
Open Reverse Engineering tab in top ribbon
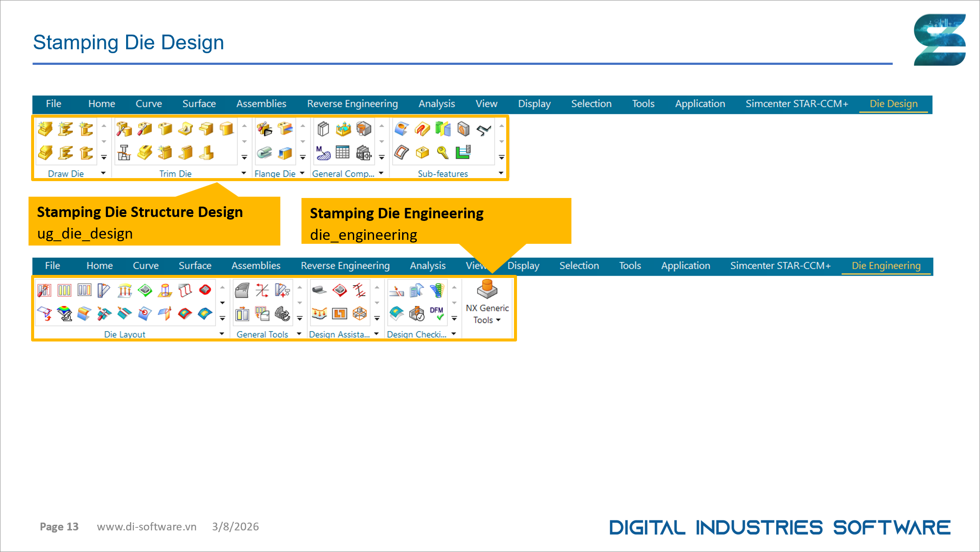click(x=352, y=104)
